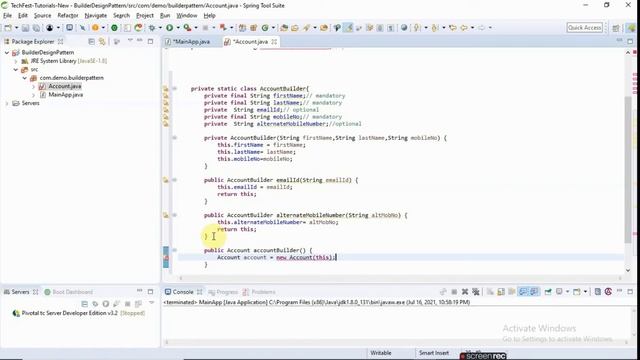Screen dimensions: 640x360
Task: Click the Save toolbar icon
Action: tap(25, 28)
